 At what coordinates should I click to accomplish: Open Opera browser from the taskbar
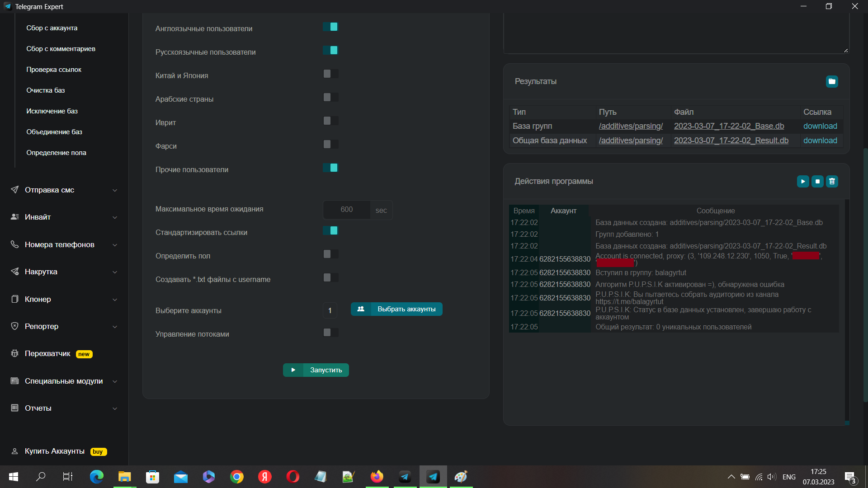point(292,477)
